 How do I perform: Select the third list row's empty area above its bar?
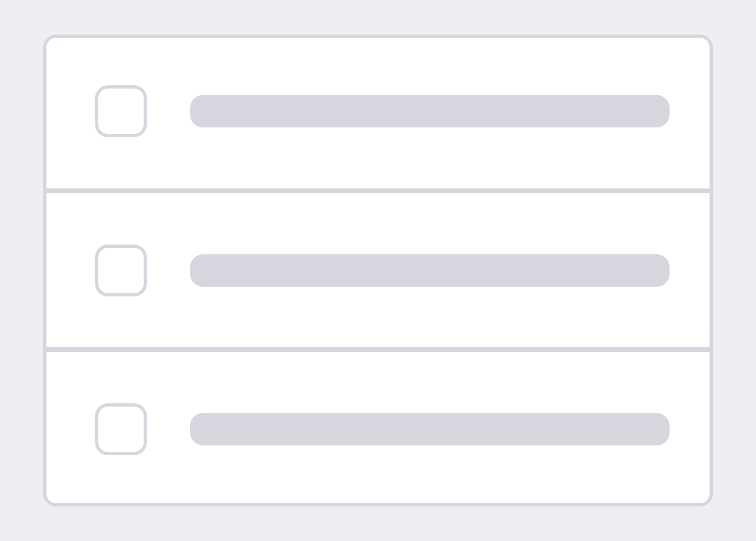coord(429,382)
